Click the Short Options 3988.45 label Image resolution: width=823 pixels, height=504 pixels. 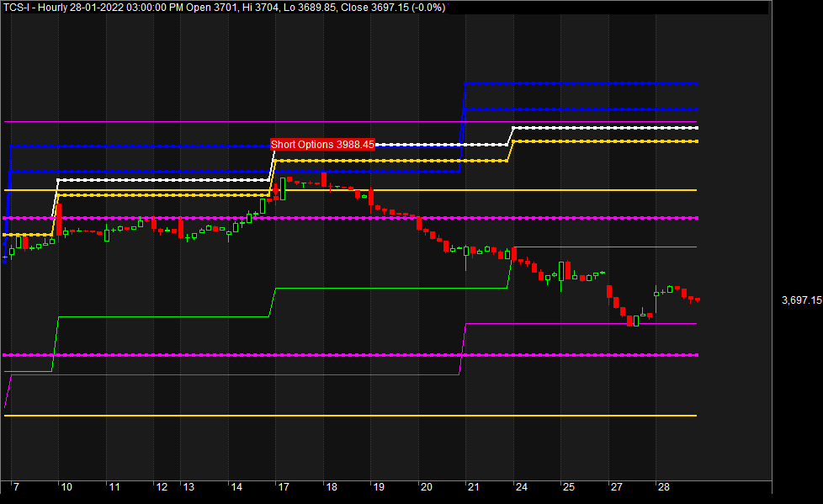click(x=323, y=145)
